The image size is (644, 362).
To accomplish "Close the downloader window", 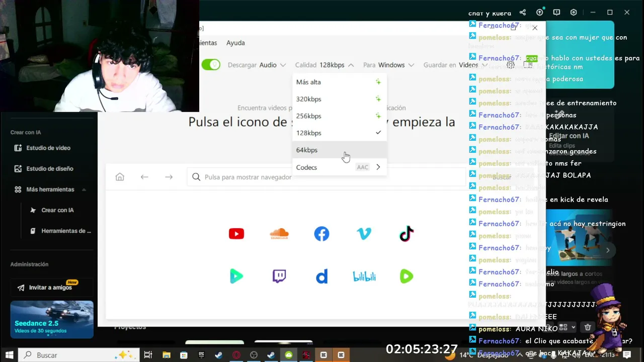I will coord(535,28).
